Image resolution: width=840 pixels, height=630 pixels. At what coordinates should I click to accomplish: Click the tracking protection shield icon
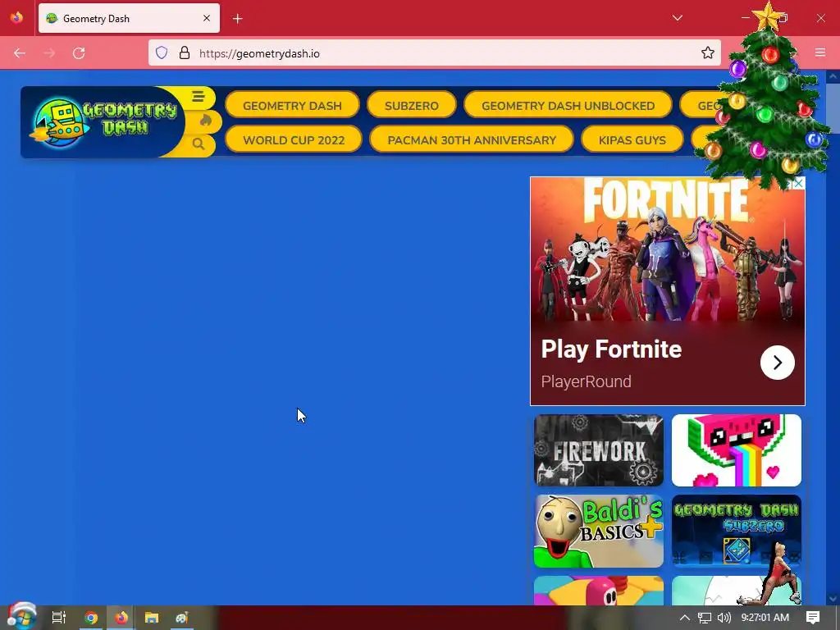coord(162,52)
